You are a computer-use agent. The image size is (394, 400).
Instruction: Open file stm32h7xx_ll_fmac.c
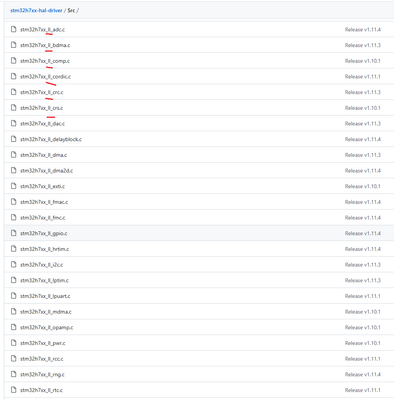point(44,202)
